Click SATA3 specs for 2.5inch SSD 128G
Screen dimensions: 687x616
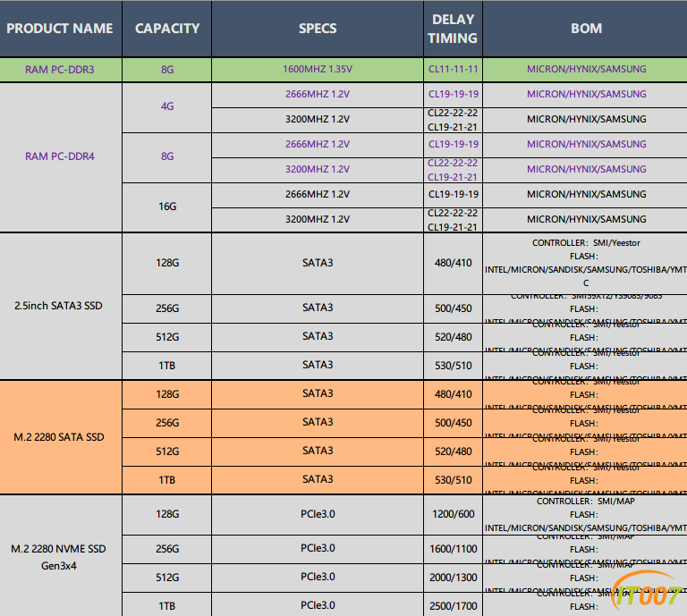(318, 263)
